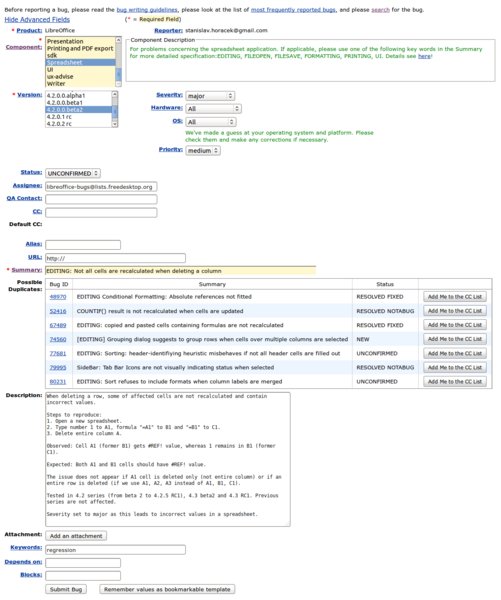
Task: Click Hide Advanced Fields link
Action: point(37,20)
